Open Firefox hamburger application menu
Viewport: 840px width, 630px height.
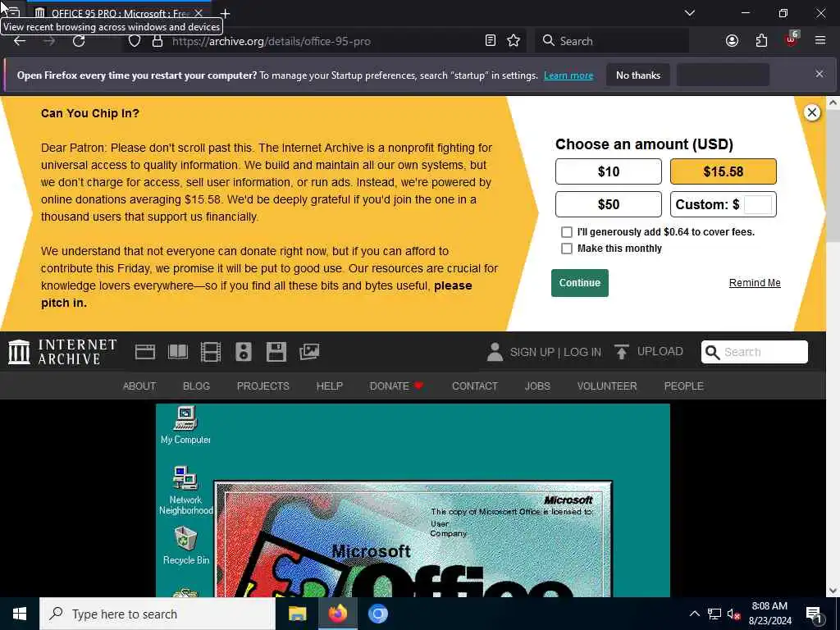coord(820,41)
